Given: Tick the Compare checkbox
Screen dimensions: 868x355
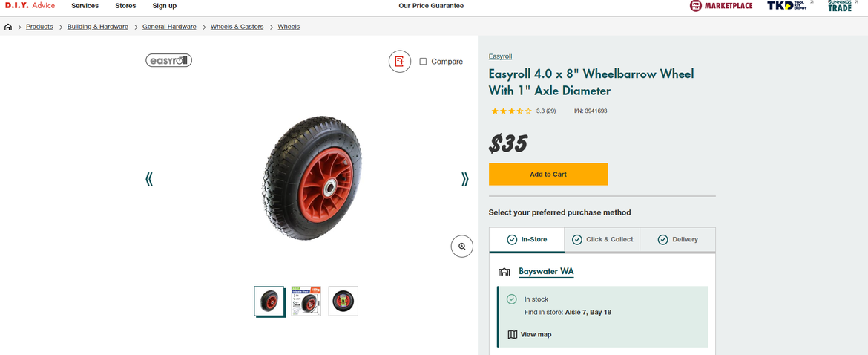Looking at the screenshot, I should pos(423,62).
